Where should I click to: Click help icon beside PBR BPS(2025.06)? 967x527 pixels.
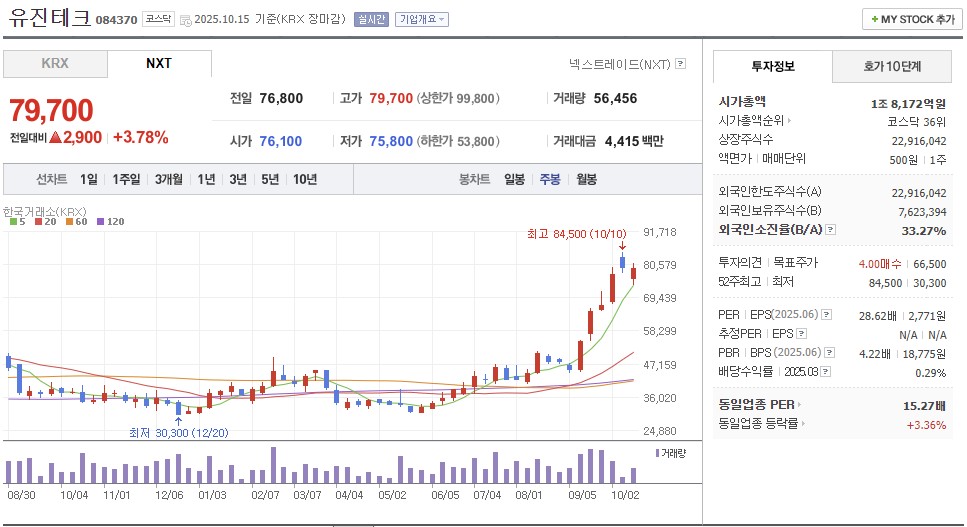point(829,353)
